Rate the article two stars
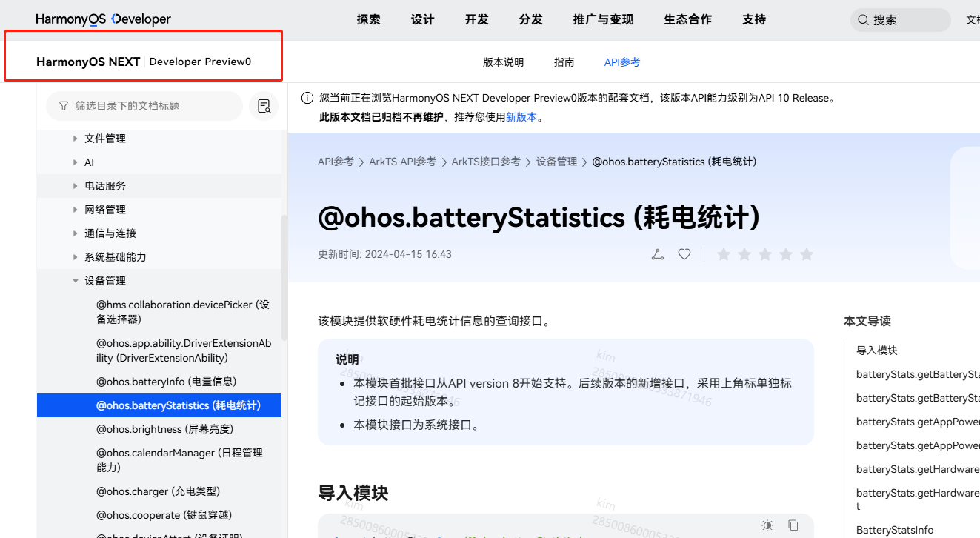Image resolution: width=980 pixels, height=538 pixels. [744, 254]
